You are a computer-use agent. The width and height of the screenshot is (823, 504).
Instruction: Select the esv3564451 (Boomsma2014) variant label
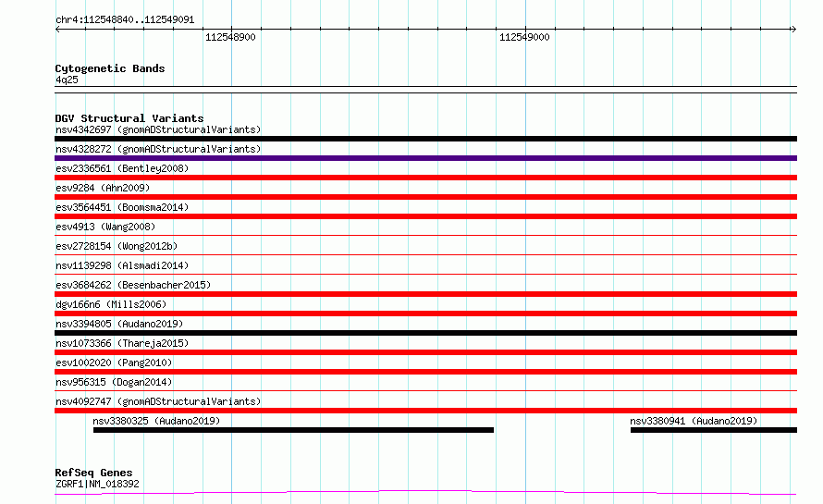pos(122,207)
